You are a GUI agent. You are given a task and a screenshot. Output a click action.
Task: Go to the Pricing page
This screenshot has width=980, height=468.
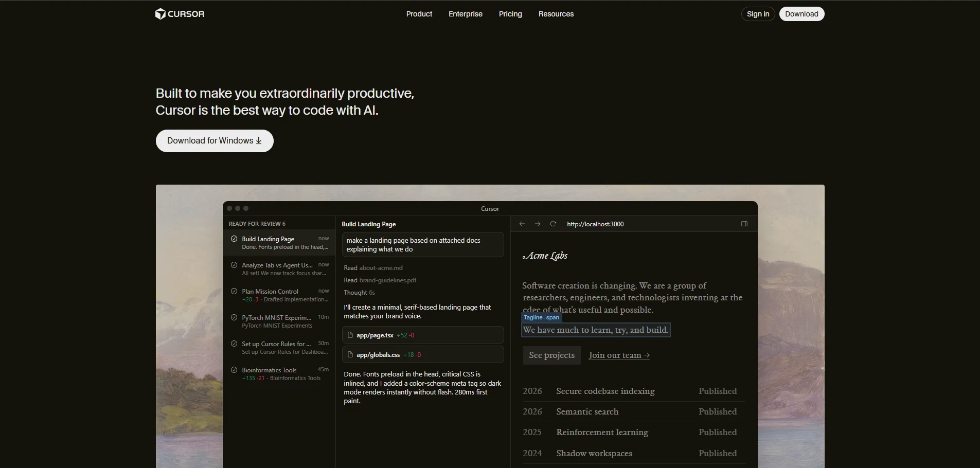(510, 14)
